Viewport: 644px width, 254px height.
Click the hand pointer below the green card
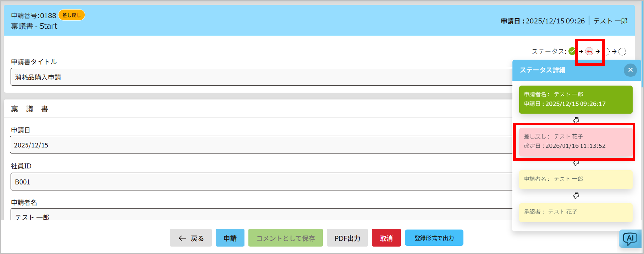click(x=576, y=120)
